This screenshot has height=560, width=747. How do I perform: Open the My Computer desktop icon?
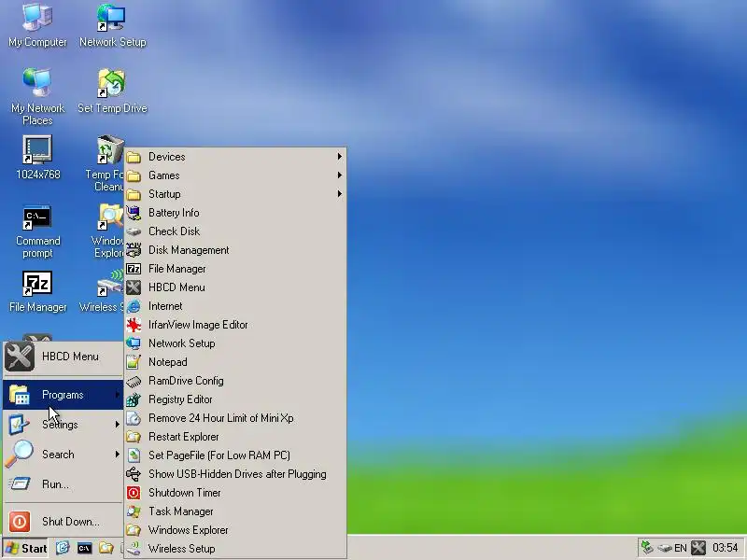click(x=37, y=25)
